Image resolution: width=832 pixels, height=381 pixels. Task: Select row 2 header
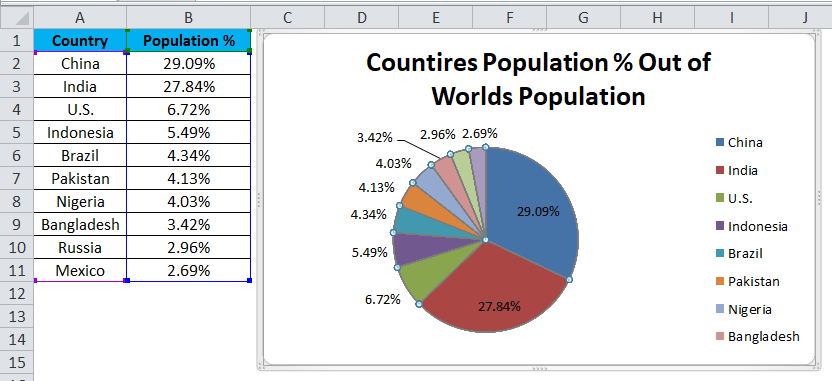(17, 64)
